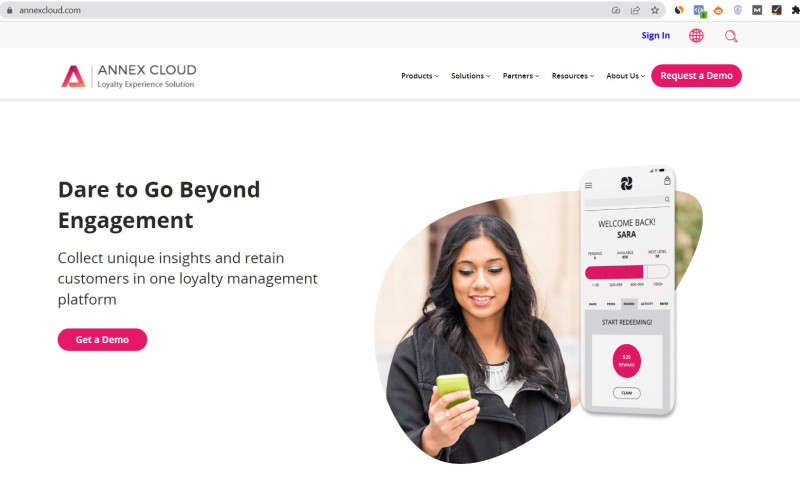
Task: Click the M extension icon
Action: 757,10
